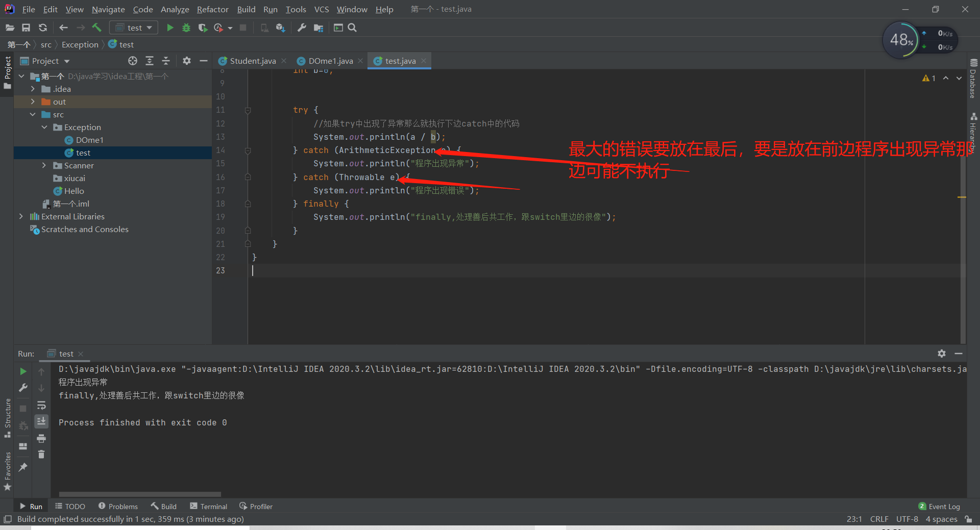Pin the Run tab with the pin icon
This screenshot has height=530, width=980.
point(23,467)
